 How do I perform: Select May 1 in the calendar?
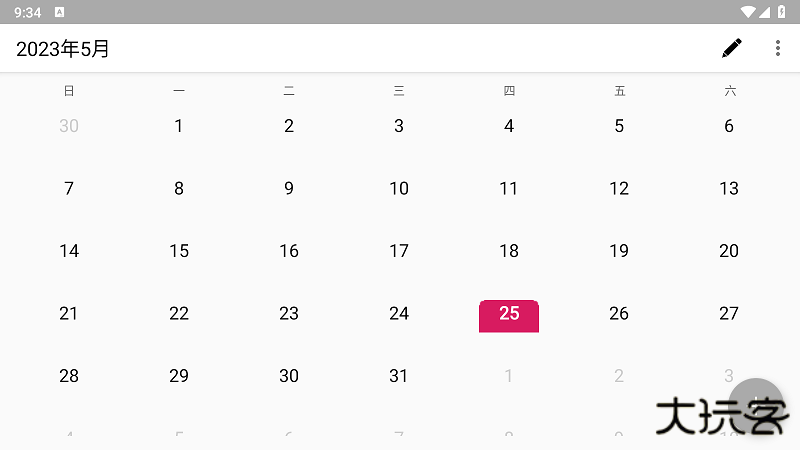[179, 126]
